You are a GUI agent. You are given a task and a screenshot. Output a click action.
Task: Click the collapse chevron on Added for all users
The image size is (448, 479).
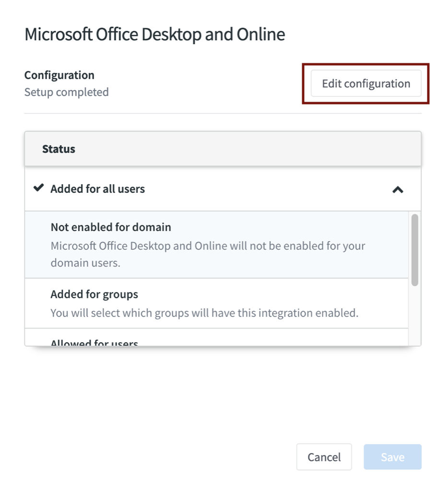[x=397, y=189]
